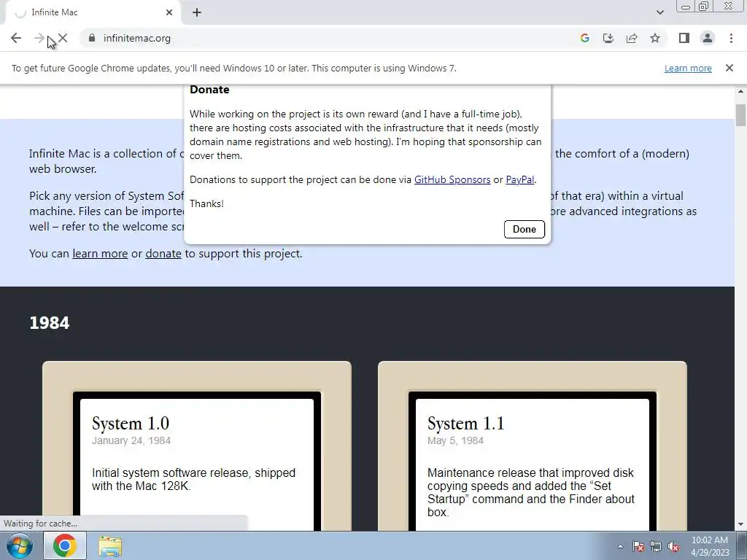The image size is (747, 560).
Task: Open the Chrome three-dot menu
Action: [x=731, y=38]
